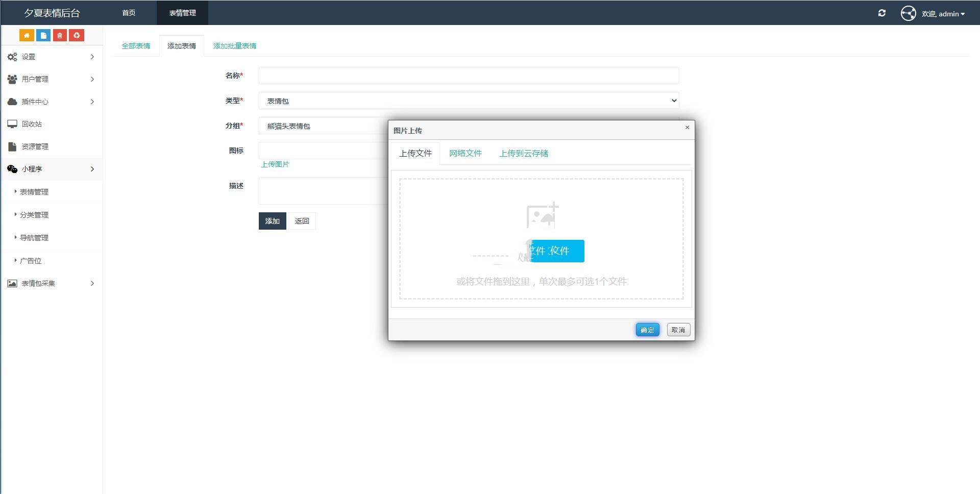
Task: Click the users icon beside 用户管理
Action: (x=12, y=79)
